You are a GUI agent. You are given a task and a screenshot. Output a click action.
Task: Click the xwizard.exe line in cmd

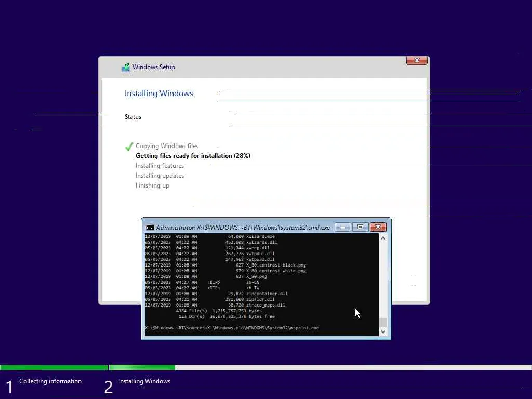tap(210, 236)
